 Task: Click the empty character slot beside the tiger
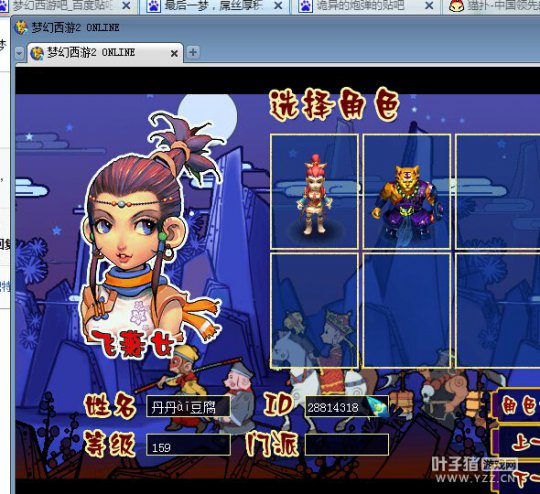(x=498, y=192)
